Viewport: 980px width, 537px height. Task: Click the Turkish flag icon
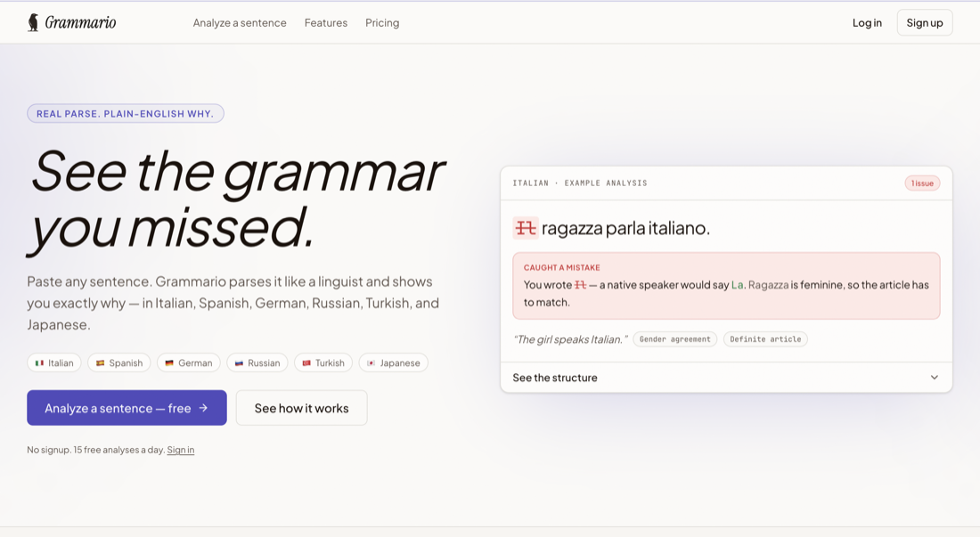point(306,362)
